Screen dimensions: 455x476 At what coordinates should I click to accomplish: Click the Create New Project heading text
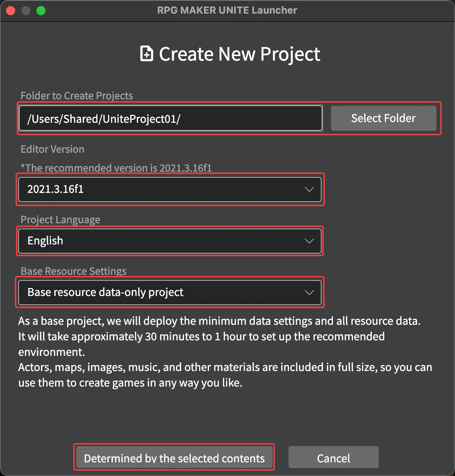239,54
